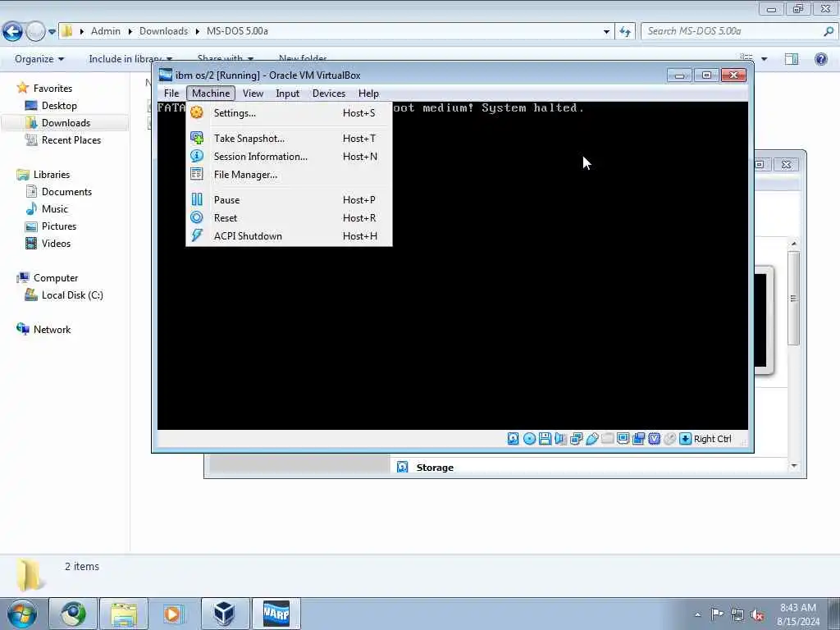Viewport: 840px width, 630px height.
Task: Click the grey shared folders icon in VirtualBox status bar
Action: (x=608, y=439)
